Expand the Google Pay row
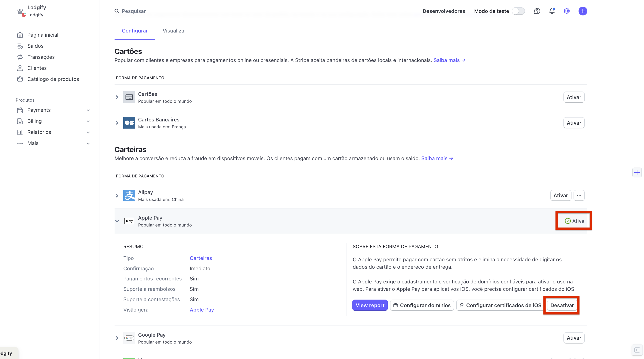644x359 pixels. [x=117, y=338]
